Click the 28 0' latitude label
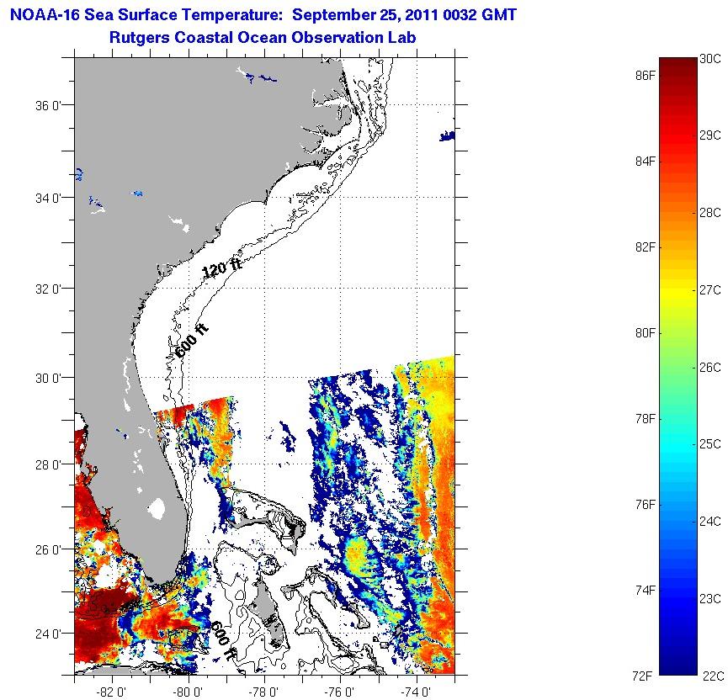This screenshot has height=700, width=728. click(48, 464)
